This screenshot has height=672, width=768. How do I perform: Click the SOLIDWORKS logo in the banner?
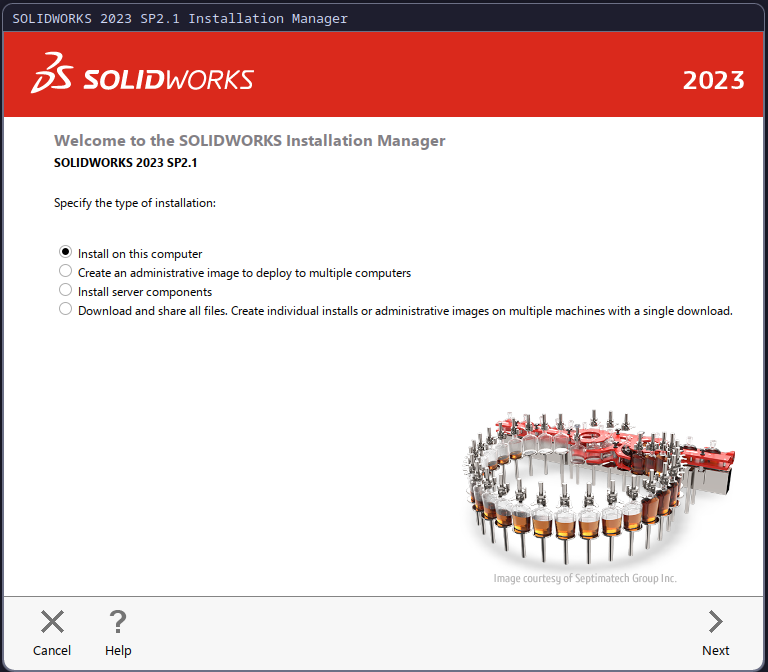point(142,73)
